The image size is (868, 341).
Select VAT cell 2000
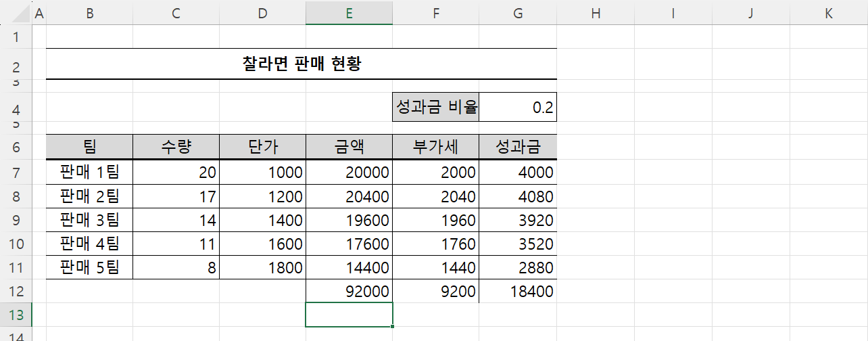tap(435, 173)
